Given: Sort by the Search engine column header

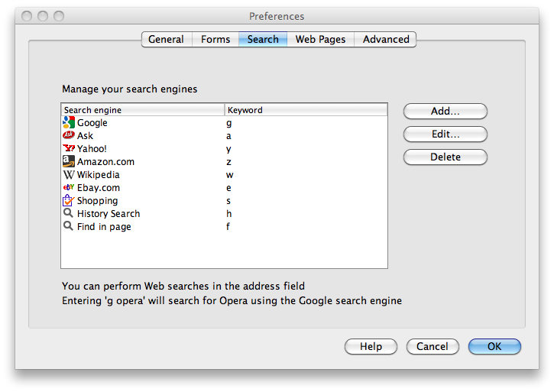Looking at the screenshot, I should [x=143, y=110].
